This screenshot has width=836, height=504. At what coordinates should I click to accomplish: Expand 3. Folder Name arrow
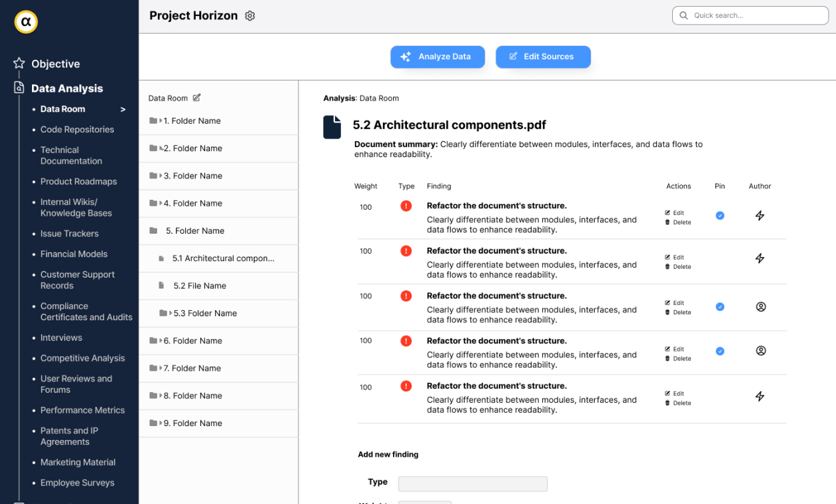coord(161,176)
